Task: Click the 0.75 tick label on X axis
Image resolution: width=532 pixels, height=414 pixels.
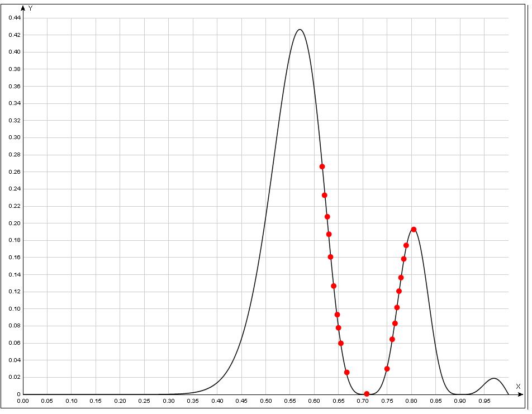Action: pyautogui.click(x=388, y=401)
